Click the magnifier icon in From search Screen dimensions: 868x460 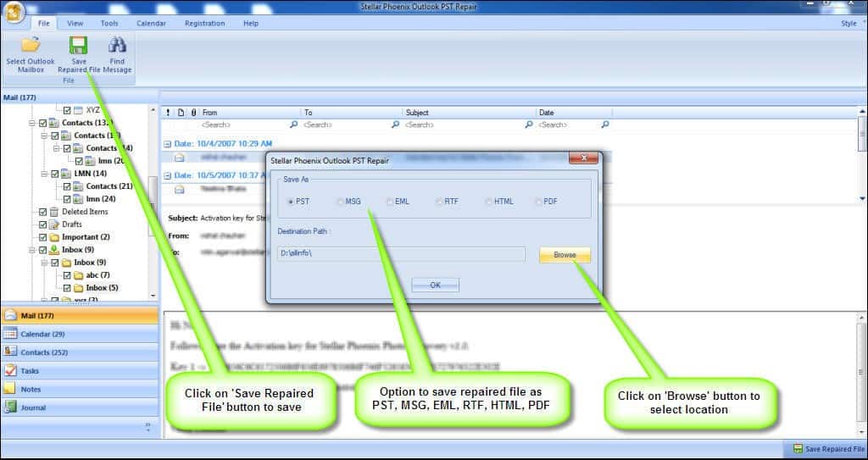click(293, 125)
